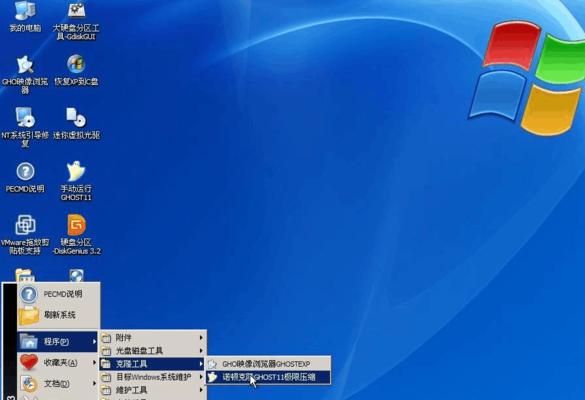Launch 手动运行GHOST11 ghost icon
The image size is (585, 400).
(76, 181)
